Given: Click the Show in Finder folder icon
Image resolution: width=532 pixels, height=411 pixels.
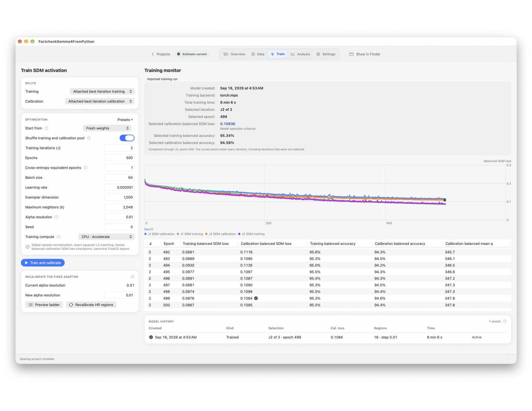Looking at the screenshot, I should [x=351, y=54].
